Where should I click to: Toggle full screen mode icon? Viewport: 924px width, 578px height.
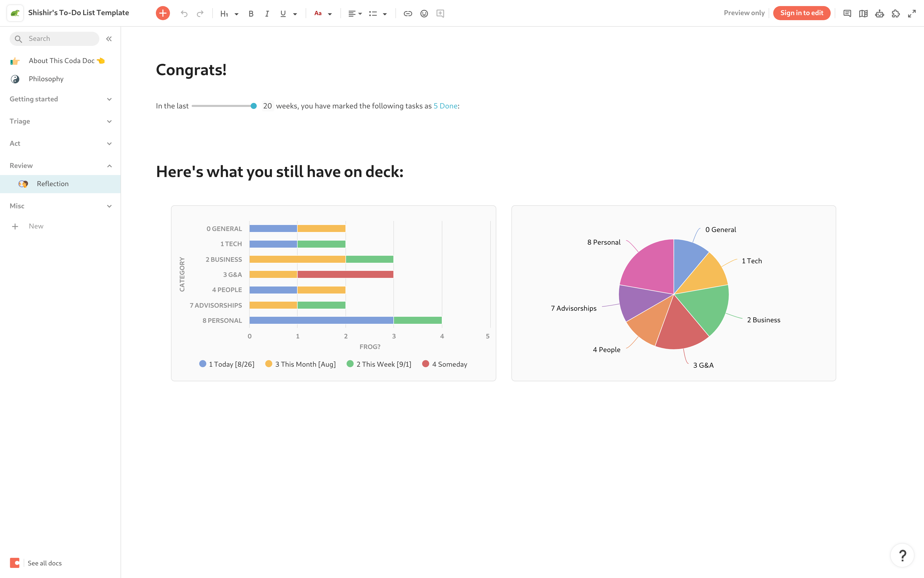(912, 13)
